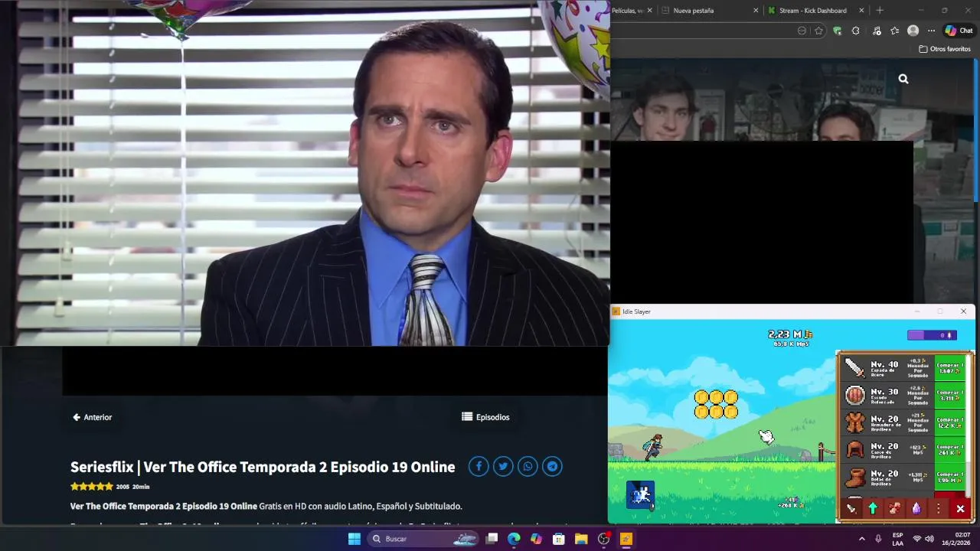
Task: Buy the Nv. 20 Armadura de Arpillera upgrade
Action: (950, 422)
